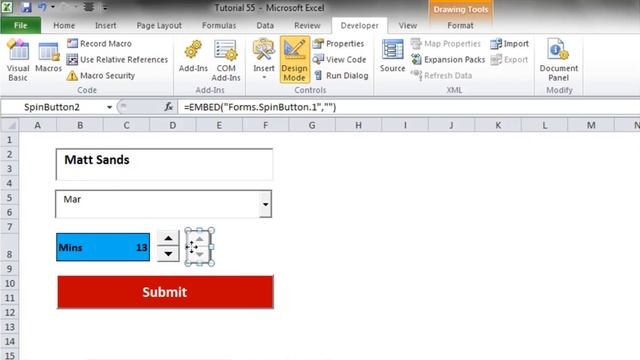Image resolution: width=640 pixels, height=360 pixels.
Task: Expand the Name Box dropdown
Action: click(x=109, y=107)
